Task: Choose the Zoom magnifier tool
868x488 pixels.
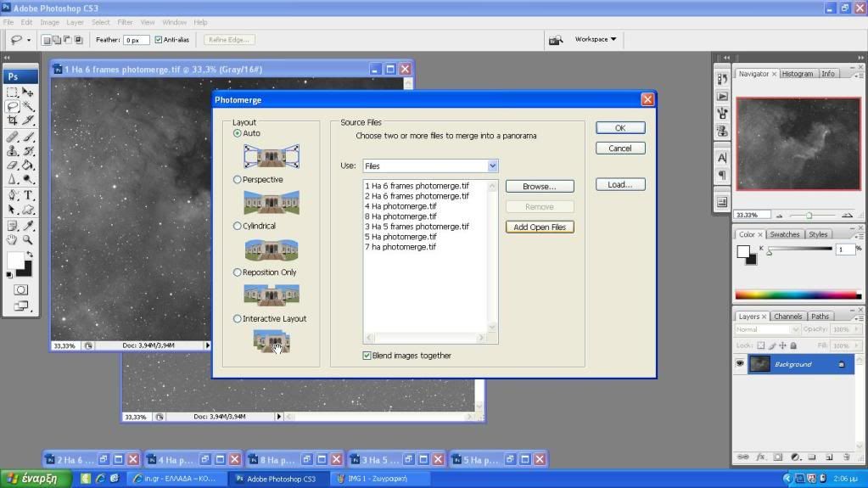Action: [x=28, y=240]
